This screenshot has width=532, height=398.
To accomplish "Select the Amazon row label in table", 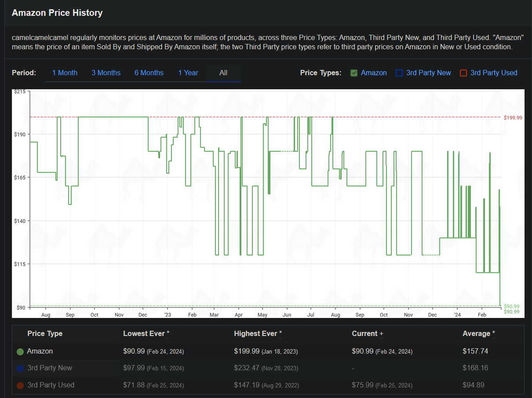I will (x=40, y=351).
